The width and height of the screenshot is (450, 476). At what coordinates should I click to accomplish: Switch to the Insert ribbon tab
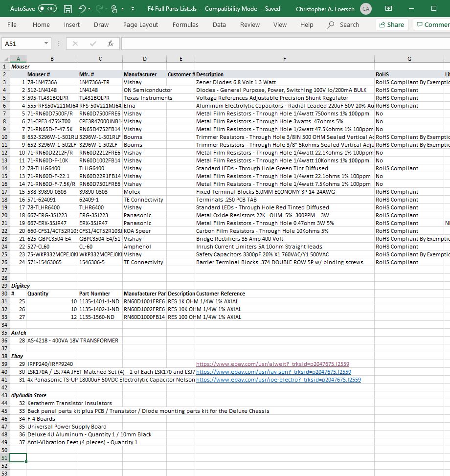point(71,24)
